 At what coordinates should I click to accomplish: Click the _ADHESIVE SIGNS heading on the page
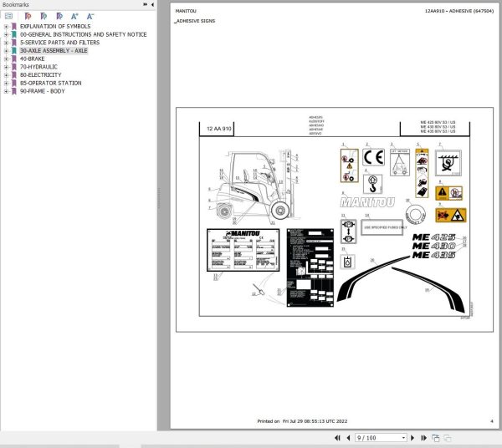(x=195, y=21)
